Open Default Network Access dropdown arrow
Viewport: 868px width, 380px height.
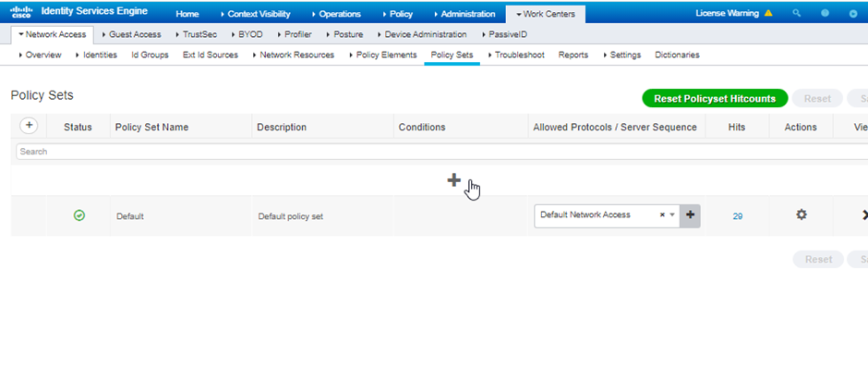[x=672, y=215]
